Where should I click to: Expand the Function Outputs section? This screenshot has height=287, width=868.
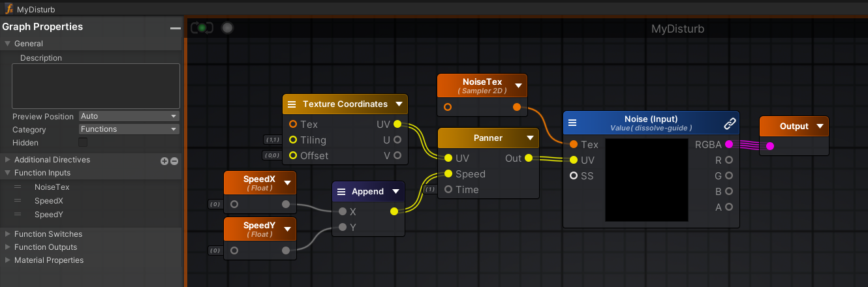point(8,247)
